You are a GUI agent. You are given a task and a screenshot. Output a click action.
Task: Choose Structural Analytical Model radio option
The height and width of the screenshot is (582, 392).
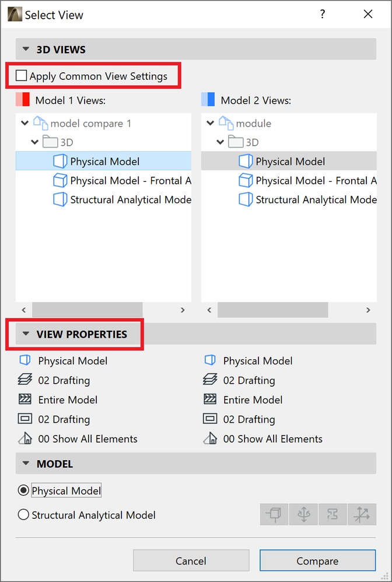[23, 515]
